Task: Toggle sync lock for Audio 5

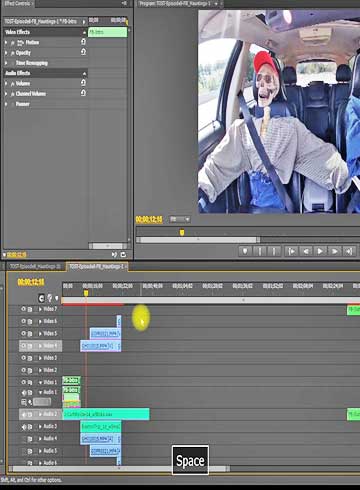Action: (30, 451)
